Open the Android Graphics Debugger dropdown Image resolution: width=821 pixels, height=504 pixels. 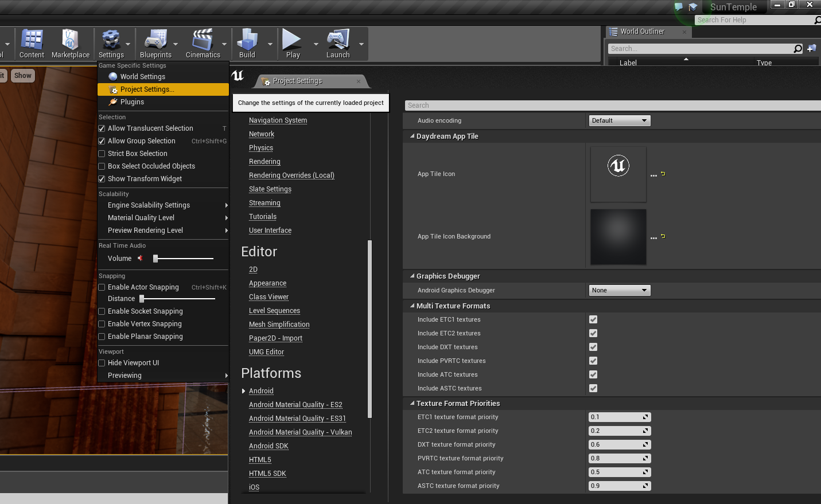pos(619,290)
